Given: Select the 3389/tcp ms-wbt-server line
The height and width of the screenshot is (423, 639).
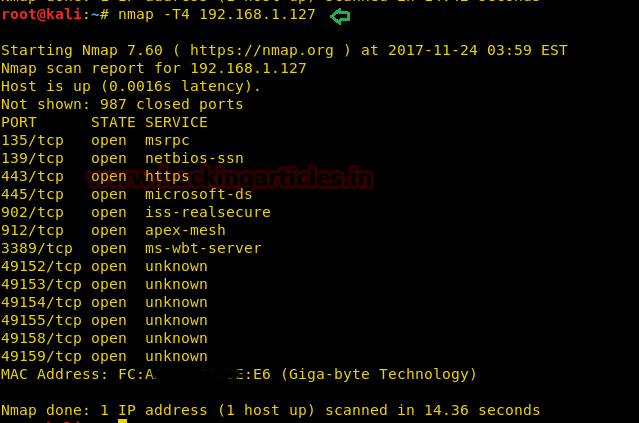Looking at the screenshot, I should pyautogui.click(x=131, y=249).
